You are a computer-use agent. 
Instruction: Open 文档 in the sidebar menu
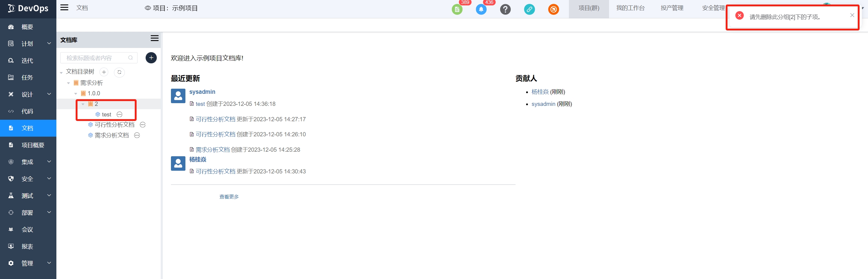[28, 128]
